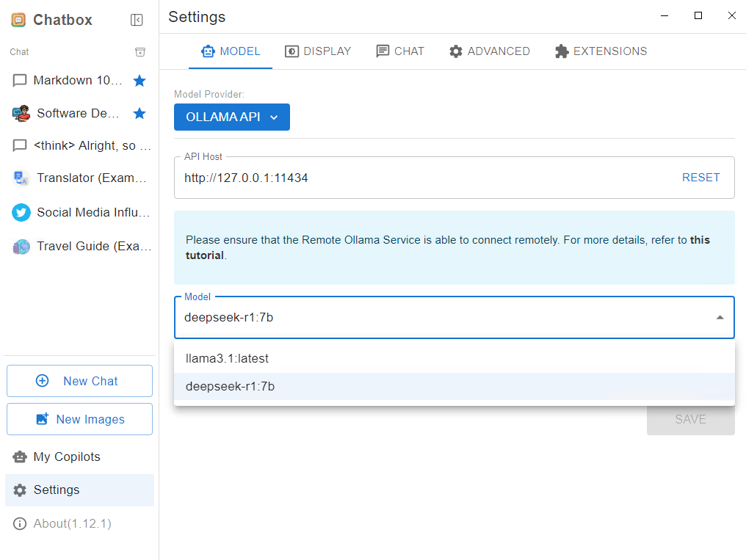Image resolution: width=746 pixels, height=560 pixels.
Task: Open My Copilots
Action: (x=79, y=457)
